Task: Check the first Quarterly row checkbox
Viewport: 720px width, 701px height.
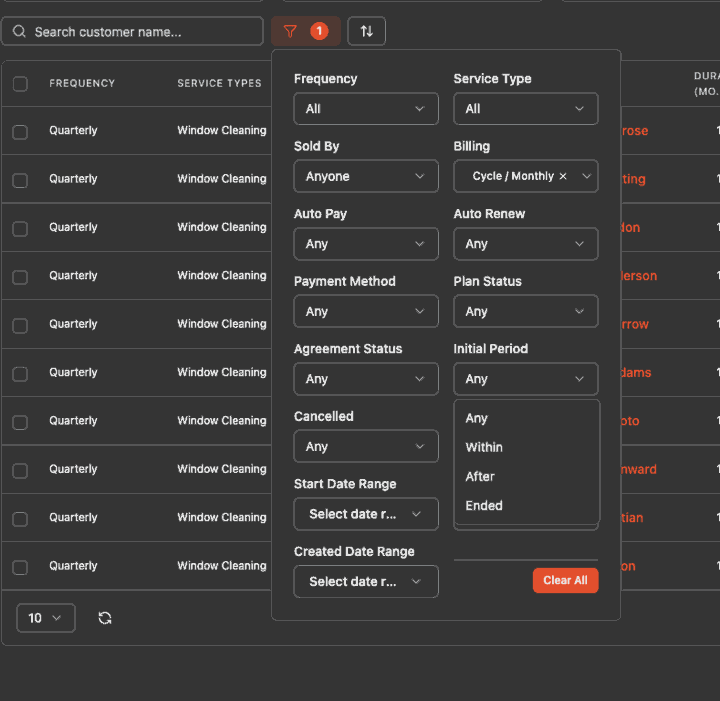Action: click(x=20, y=132)
